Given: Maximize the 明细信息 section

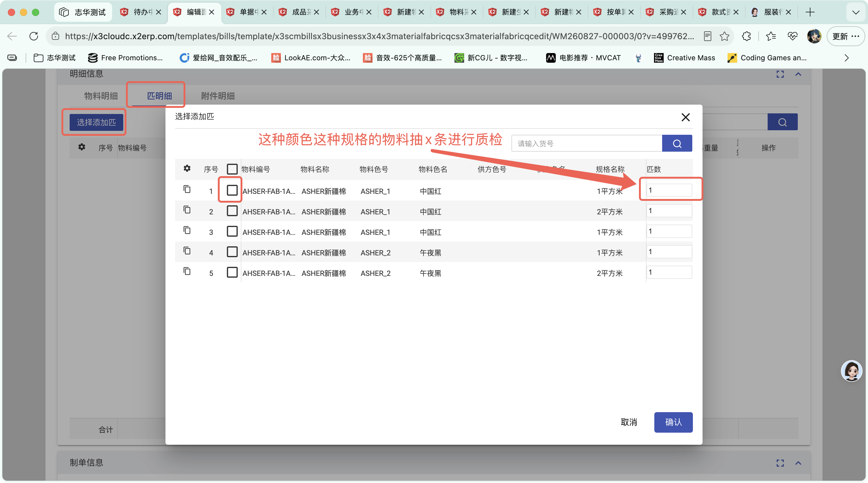Looking at the screenshot, I should pos(780,74).
